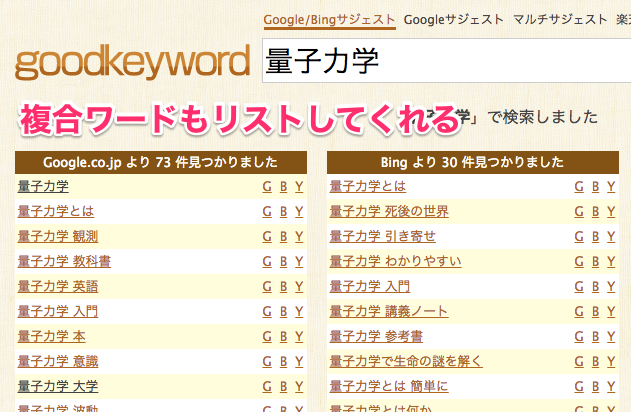
Task: Click Y for Bing-column 量子力学 入門 row
Action: tap(611, 286)
